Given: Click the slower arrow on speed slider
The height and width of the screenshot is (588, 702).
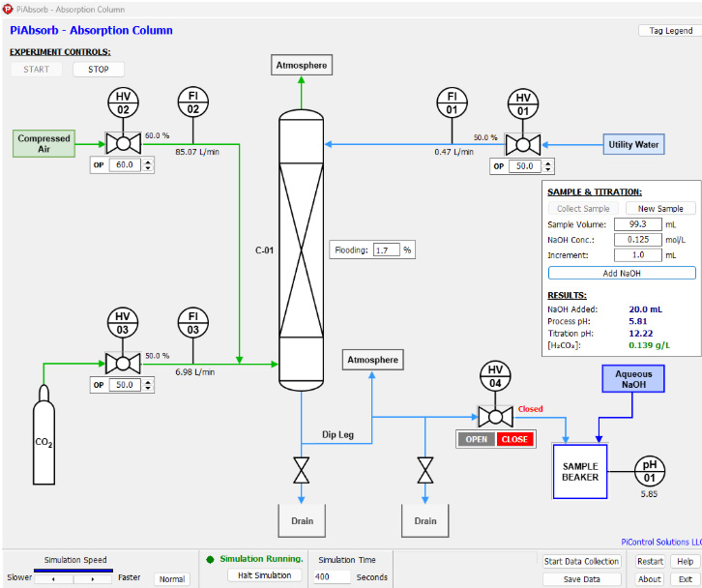Looking at the screenshot, I should 53,579.
